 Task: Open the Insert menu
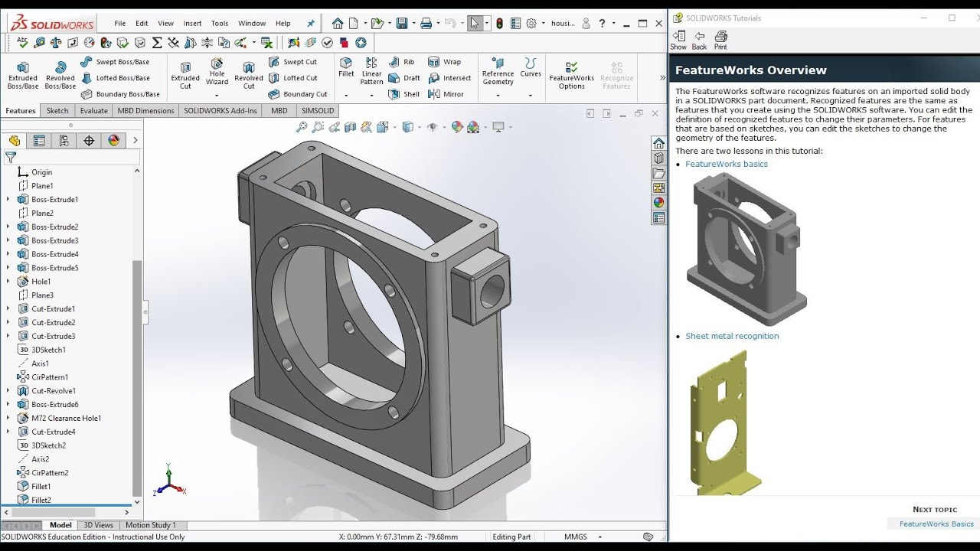[x=192, y=24]
